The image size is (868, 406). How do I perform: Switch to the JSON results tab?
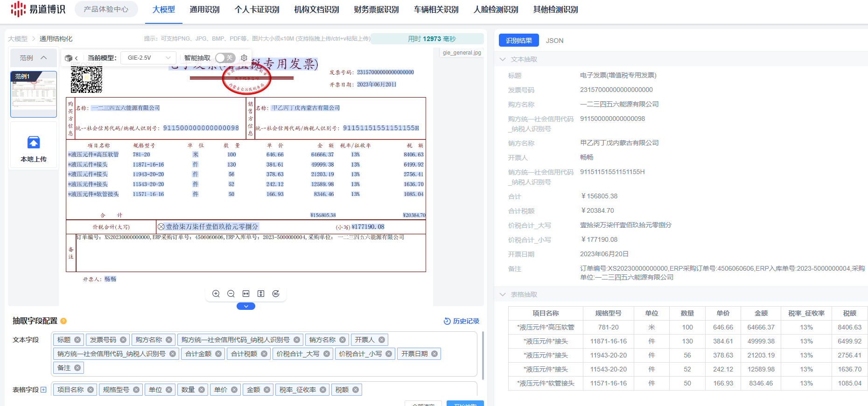[x=554, y=41]
